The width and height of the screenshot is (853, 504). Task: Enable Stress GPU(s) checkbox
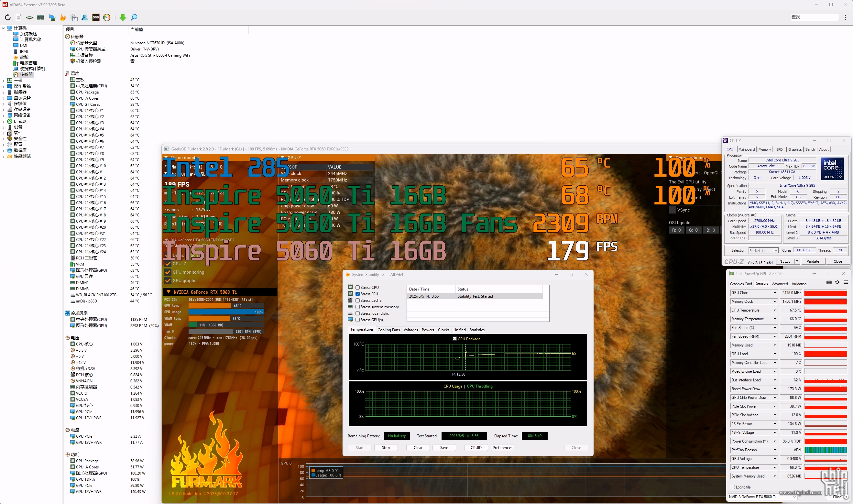coord(357,320)
